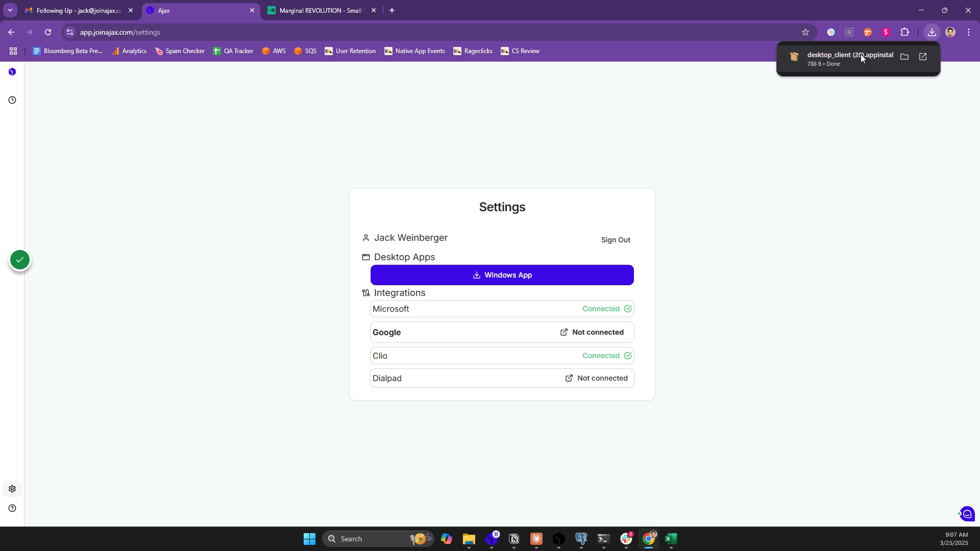Open the Chrome extensions puzzle icon
Image resolution: width=980 pixels, height=551 pixels.
click(x=904, y=32)
